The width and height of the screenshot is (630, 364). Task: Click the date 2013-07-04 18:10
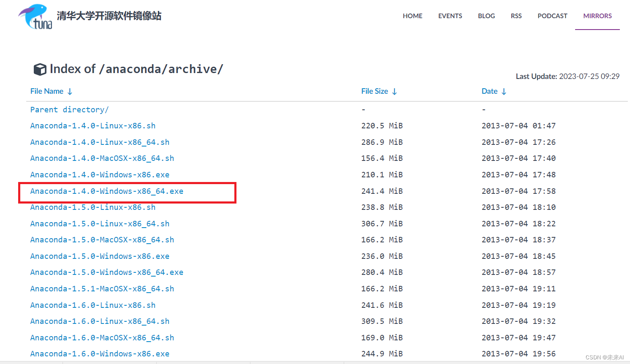pyautogui.click(x=519, y=207)
